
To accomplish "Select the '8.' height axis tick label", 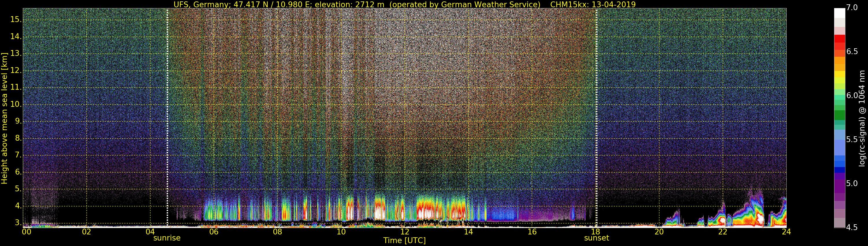I will pyautogui.click(x=18, y=138).
